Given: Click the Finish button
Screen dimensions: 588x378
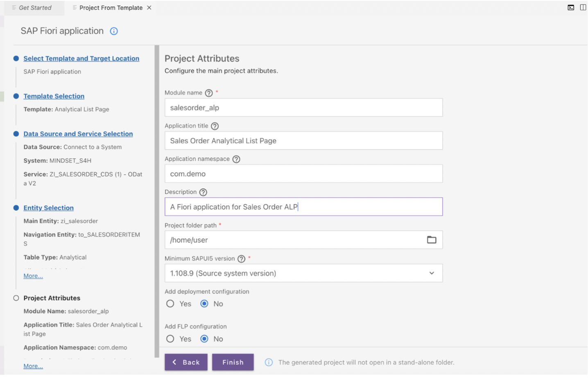Looking at the screenshot, I should pyautogui.click(x=233, y=362).
